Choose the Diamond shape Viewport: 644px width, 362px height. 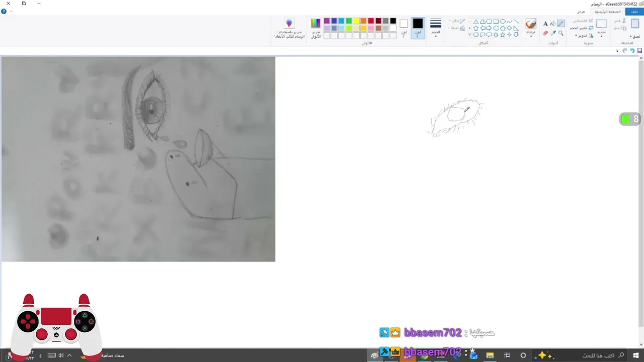coord(509,28)
